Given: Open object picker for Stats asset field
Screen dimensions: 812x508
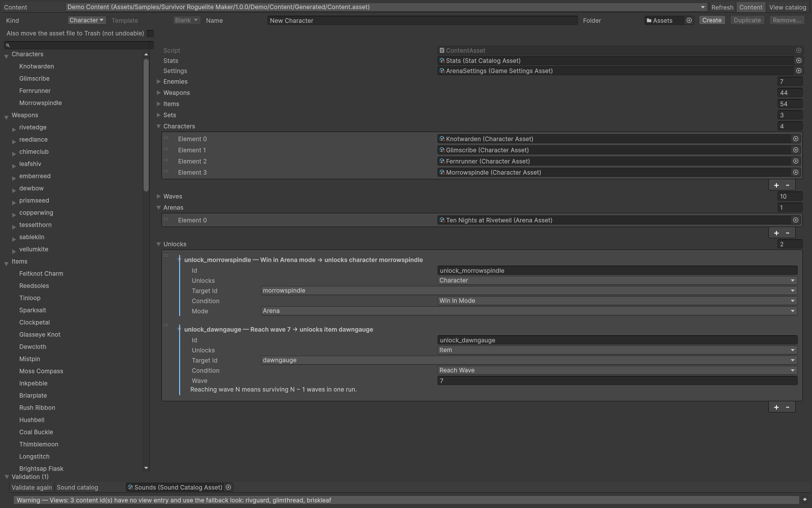Looking at the screenshot, I should [x=798, y=60].
